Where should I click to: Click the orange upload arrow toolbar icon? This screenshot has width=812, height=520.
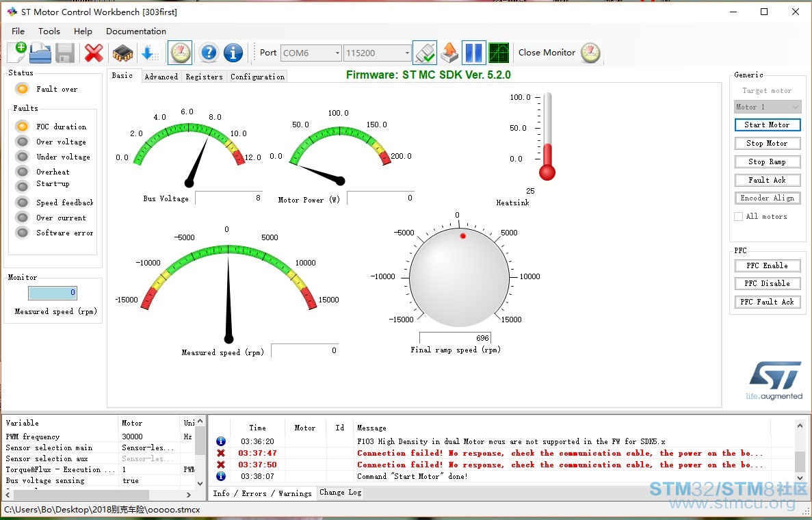[x=449, y=53]
